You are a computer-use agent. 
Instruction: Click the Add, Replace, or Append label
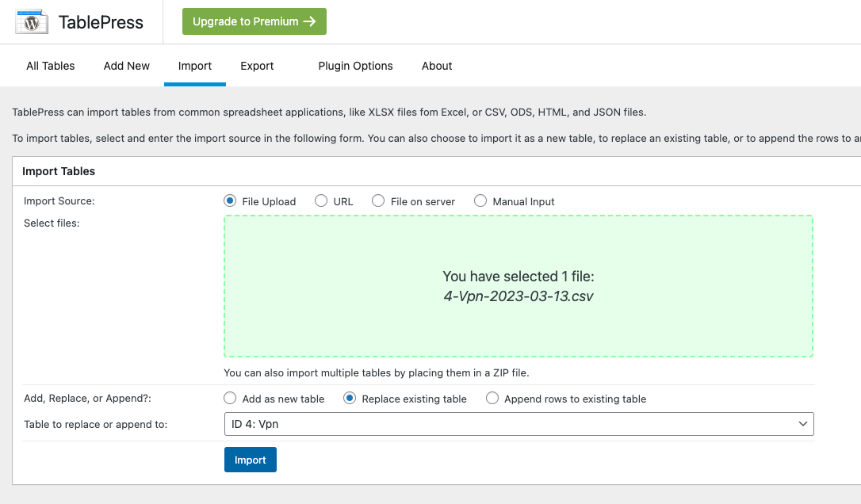tap(87, 399)
